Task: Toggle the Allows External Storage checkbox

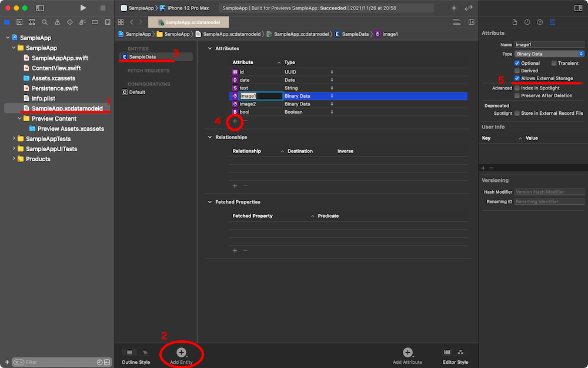Action: click(517, 78)
